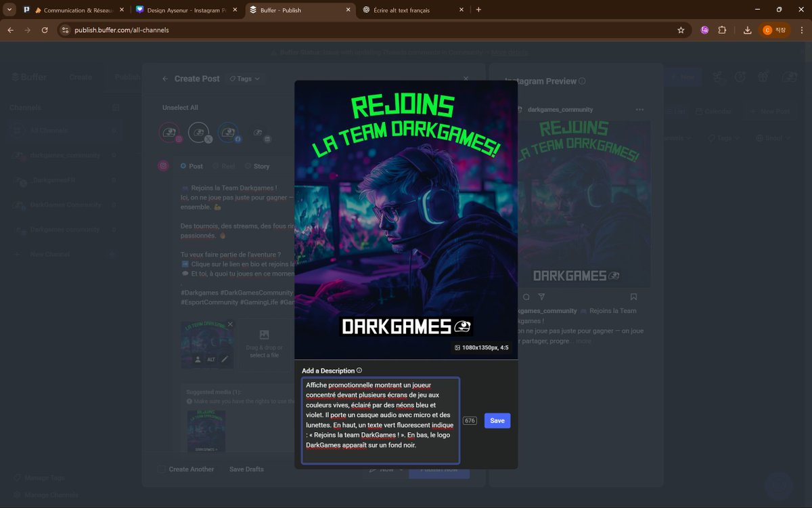Click the tag-people icon on attached image
The image size is (812, 508).
(x=198, y=359)
